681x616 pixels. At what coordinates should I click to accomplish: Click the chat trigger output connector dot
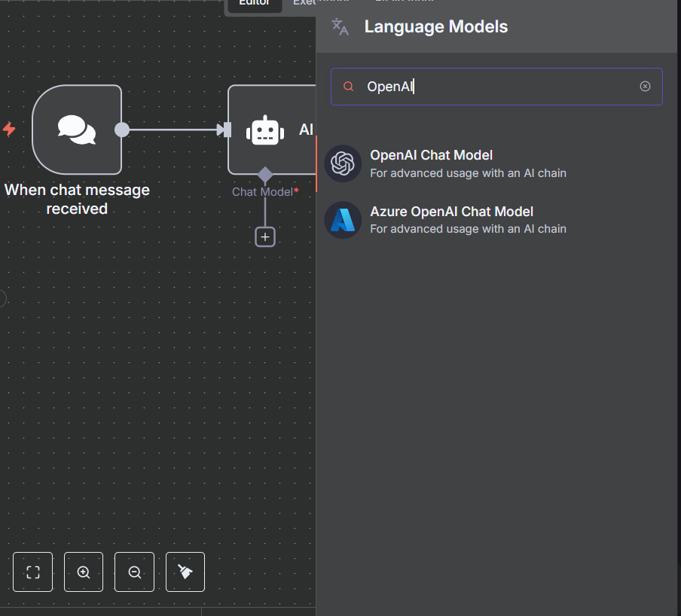click(x=122, y=130)
